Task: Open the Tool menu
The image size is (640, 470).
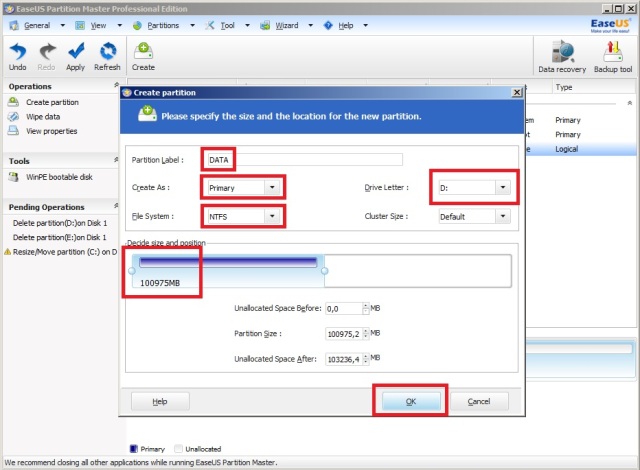Action: click(x=228, y=25)
